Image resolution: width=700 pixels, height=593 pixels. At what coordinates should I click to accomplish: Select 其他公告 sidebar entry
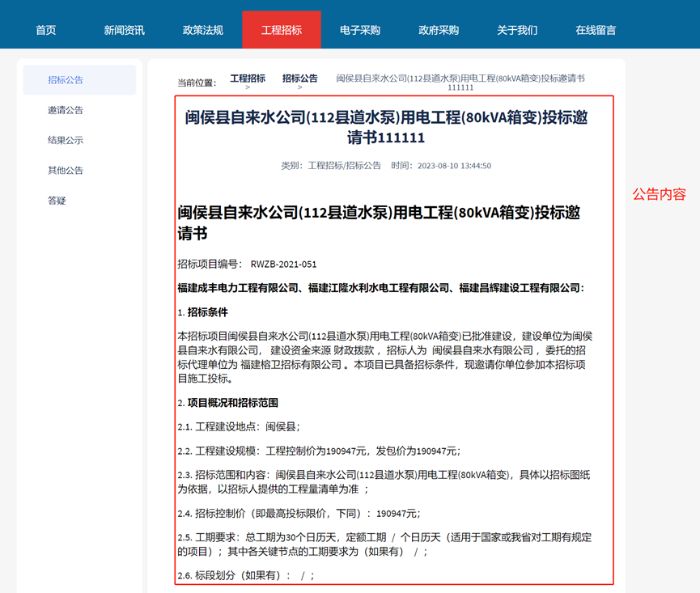click(66, 171)
